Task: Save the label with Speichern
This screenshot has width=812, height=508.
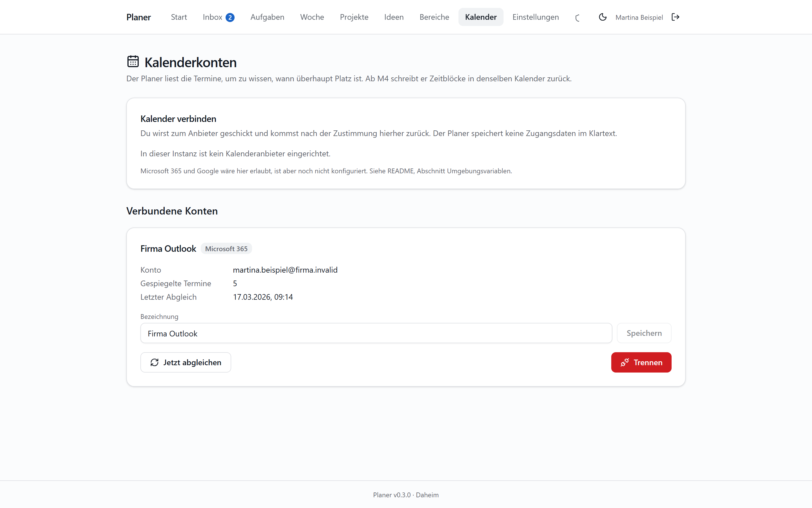Action: 644,333
